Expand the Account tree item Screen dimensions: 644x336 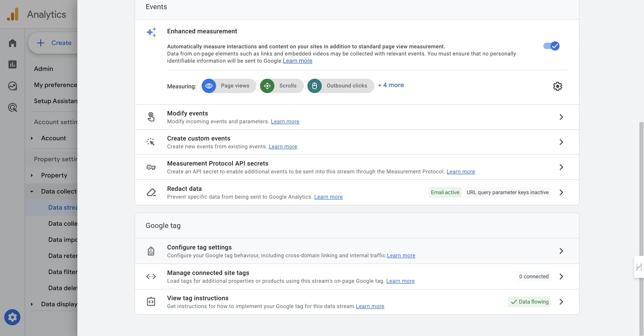pyautogui.click(x=32, y=138)
